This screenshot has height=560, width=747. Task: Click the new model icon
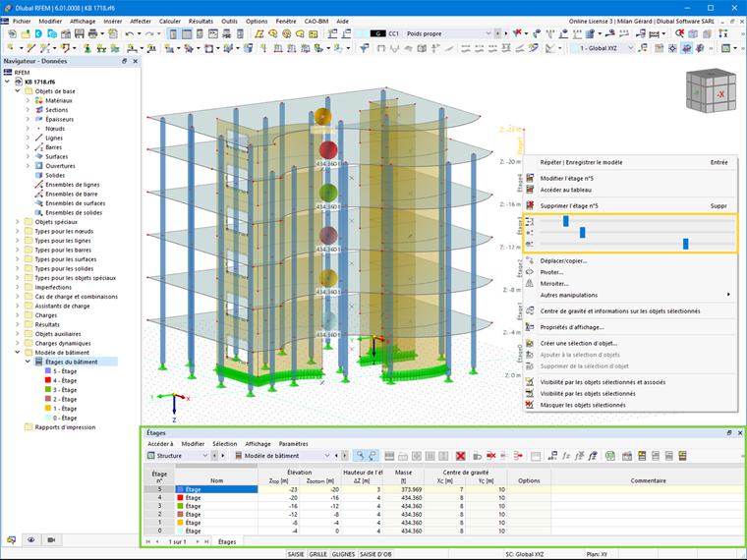[12, 33]
